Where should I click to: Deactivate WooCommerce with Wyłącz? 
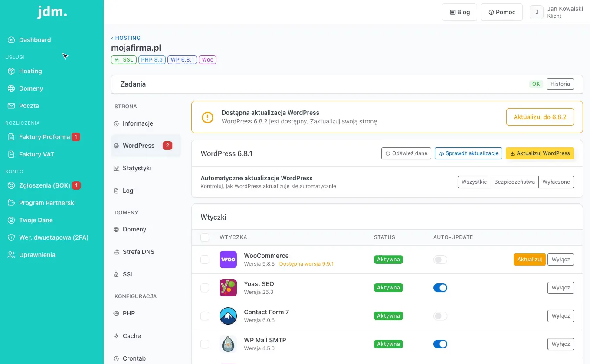560,260
